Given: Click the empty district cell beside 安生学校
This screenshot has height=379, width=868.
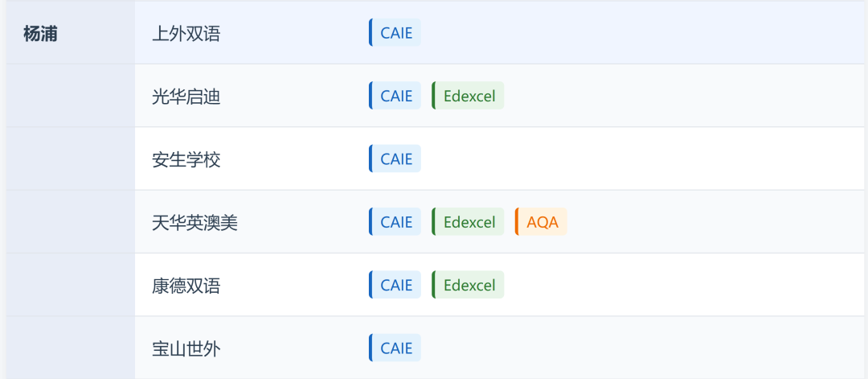Looking at the screenshot, I should [x=70, y=159].
